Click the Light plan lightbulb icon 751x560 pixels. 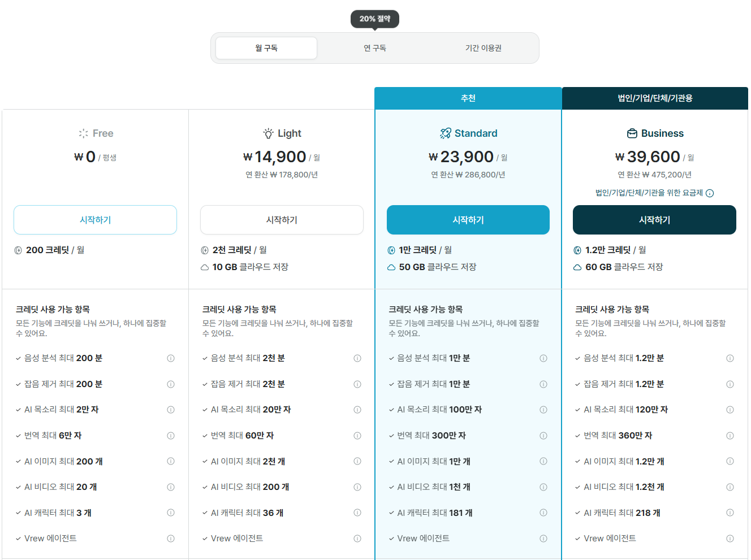pos(268,133)
